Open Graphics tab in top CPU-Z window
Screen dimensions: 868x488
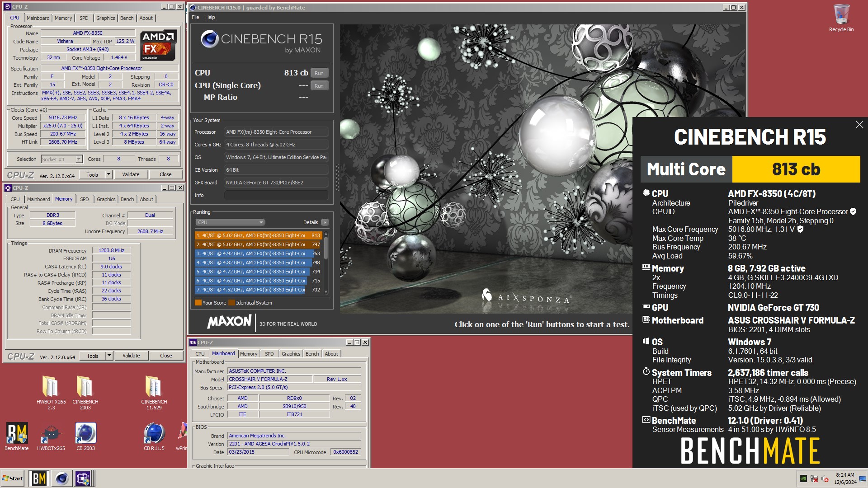tap(105, 18)
